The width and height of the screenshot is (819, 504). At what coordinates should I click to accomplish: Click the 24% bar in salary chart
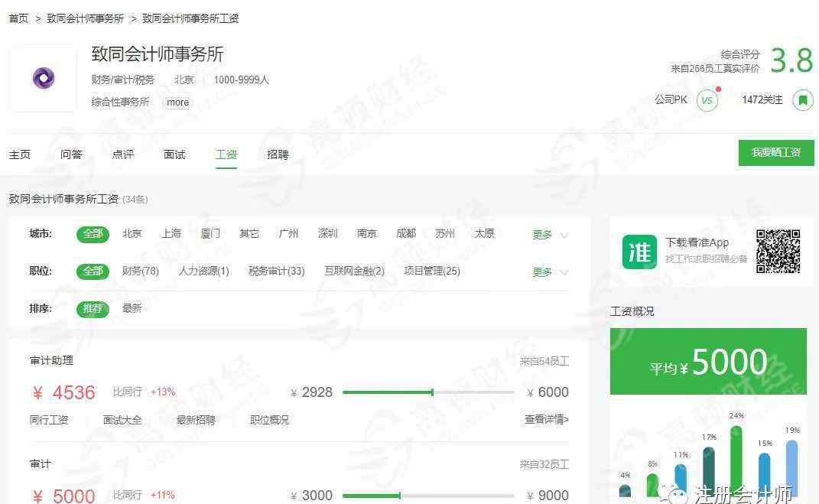coord(736,460)
